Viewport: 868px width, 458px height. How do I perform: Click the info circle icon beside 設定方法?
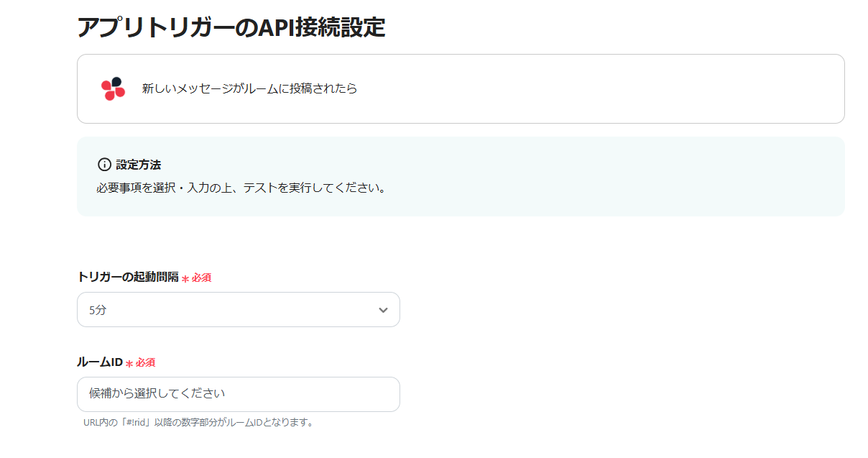104,165
